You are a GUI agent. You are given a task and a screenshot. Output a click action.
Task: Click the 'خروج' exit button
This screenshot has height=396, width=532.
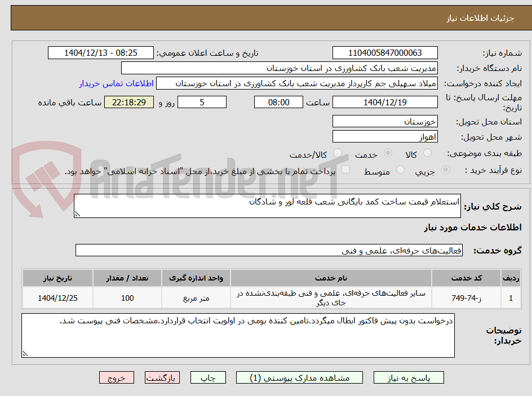click(x=116, y=377)
